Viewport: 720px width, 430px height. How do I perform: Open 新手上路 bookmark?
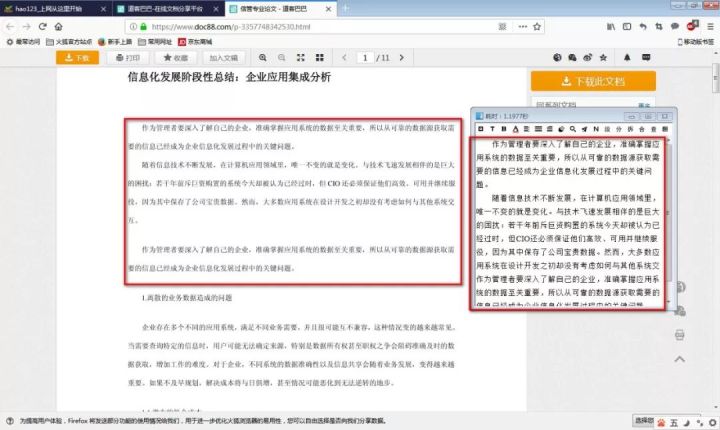click(x=115, y=42)
